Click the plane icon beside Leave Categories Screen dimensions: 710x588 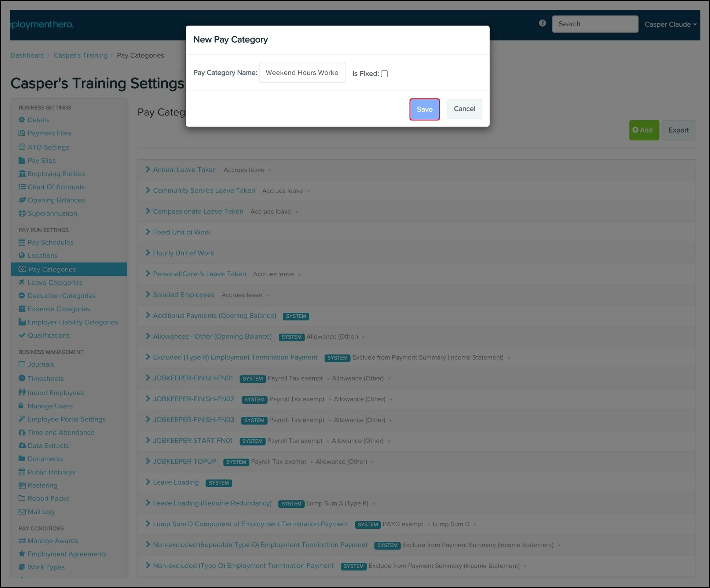(x=22, y=282)
